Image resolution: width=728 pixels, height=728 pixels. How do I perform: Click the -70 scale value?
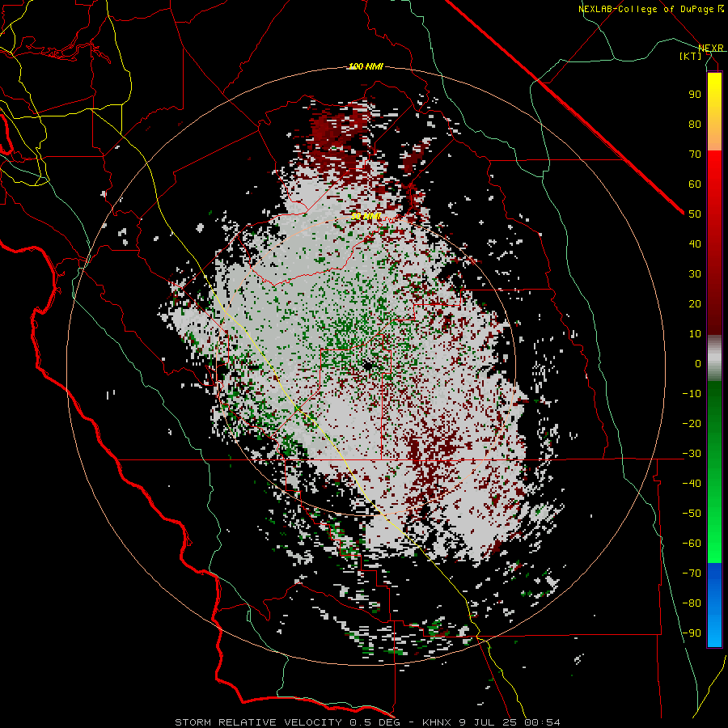point(692,574)
